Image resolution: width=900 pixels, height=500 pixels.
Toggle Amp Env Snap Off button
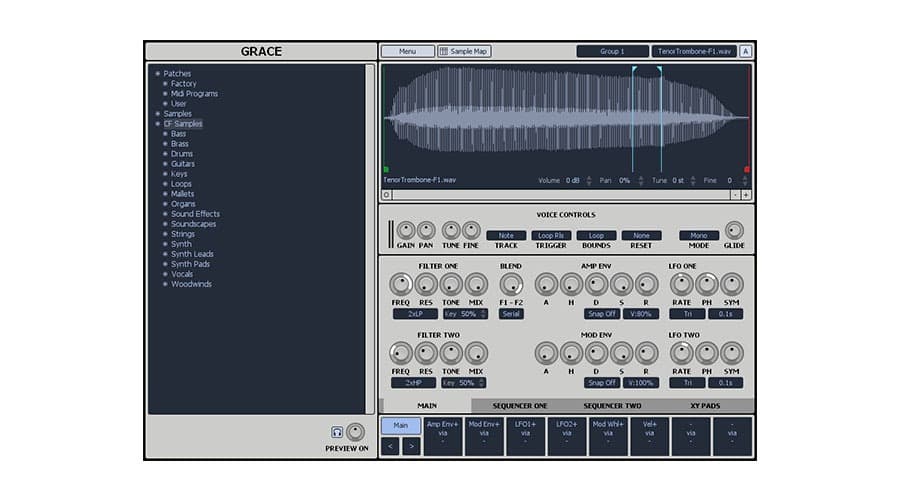tap(602, 314)
